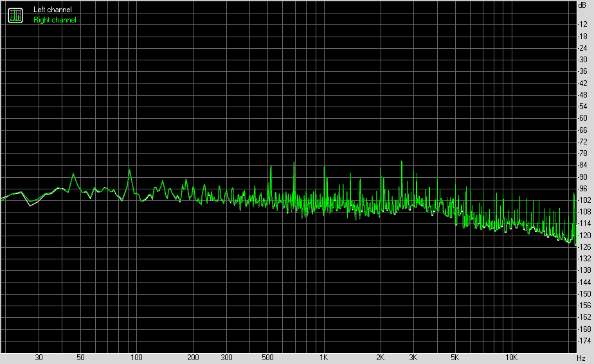
Task: Click the -96 dB axis value
Action: pos(582,189)
